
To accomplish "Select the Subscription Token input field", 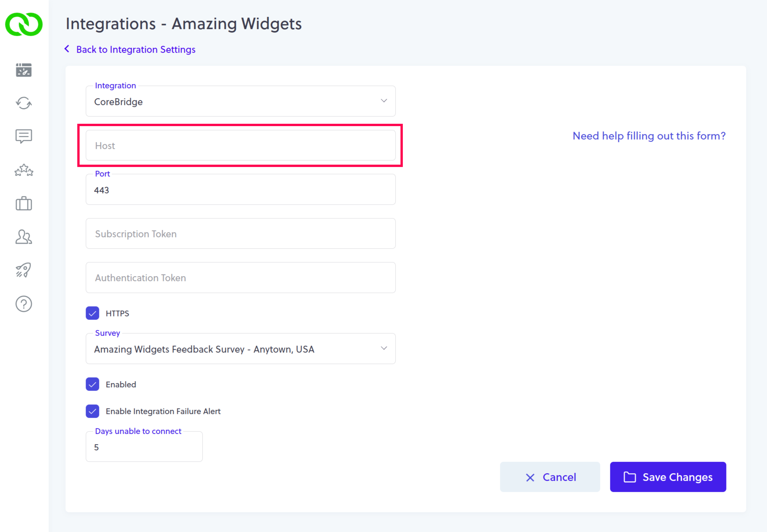I will [x=241, y=234].
